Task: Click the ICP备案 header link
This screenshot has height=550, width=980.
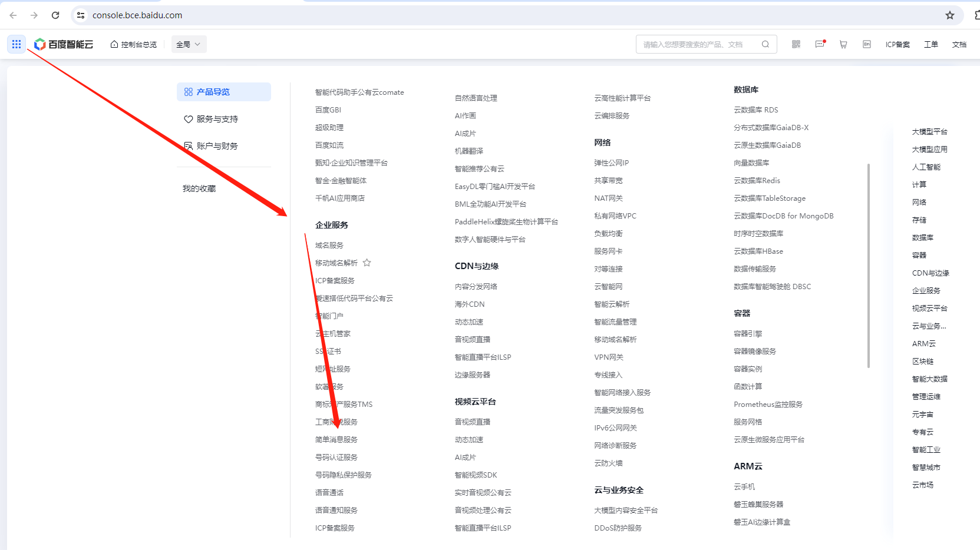Action: [897, 44]
